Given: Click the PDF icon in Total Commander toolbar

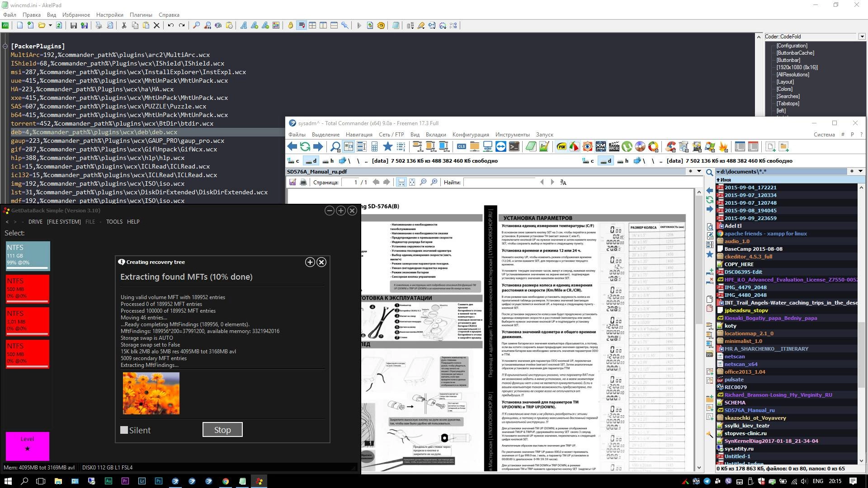Looking at the screenshot, I should (561, 146).
